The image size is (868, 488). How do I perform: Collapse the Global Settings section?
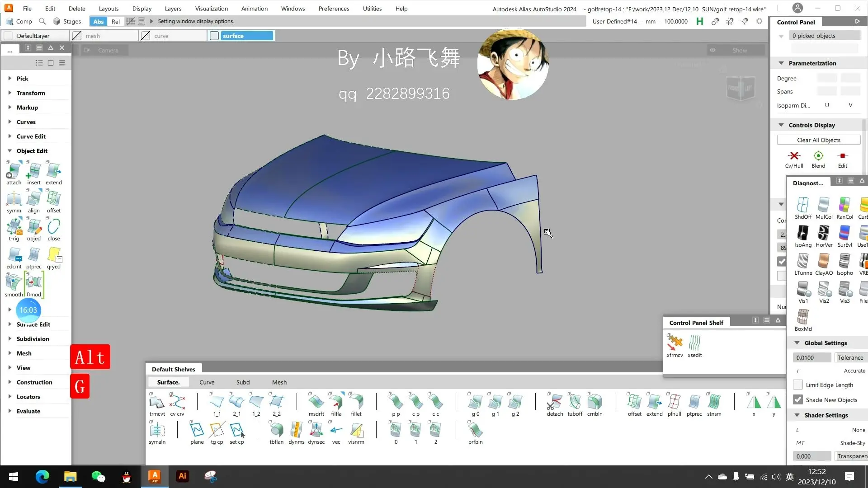797,343
